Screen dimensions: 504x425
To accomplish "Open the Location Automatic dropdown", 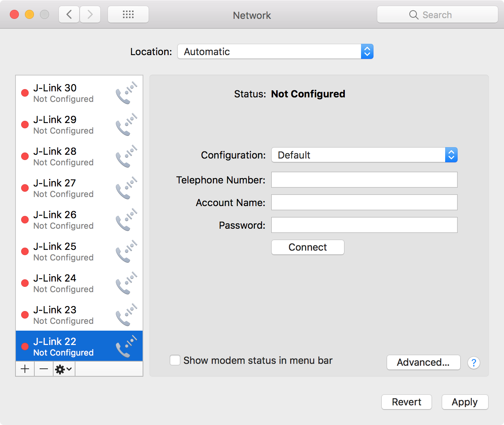I will (275, 51).
